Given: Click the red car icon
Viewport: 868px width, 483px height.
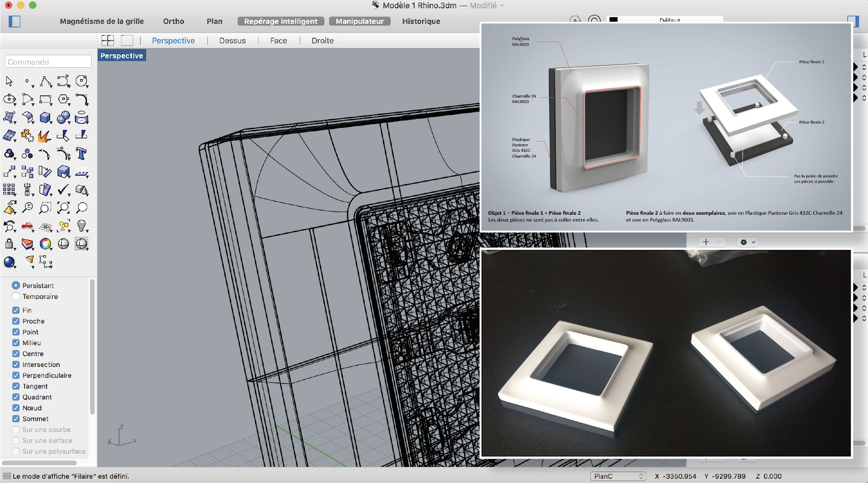Looking at the screenshot, I should click(x=27, y=226).
